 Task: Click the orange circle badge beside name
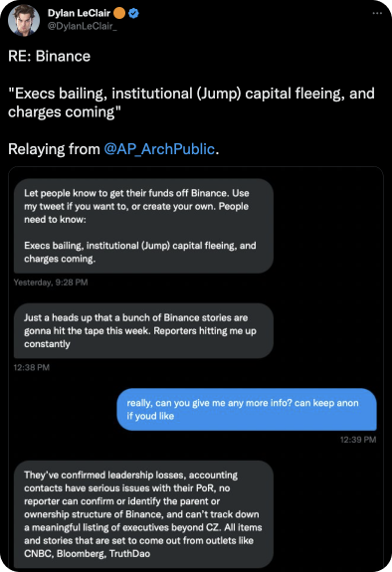point(119,13)
